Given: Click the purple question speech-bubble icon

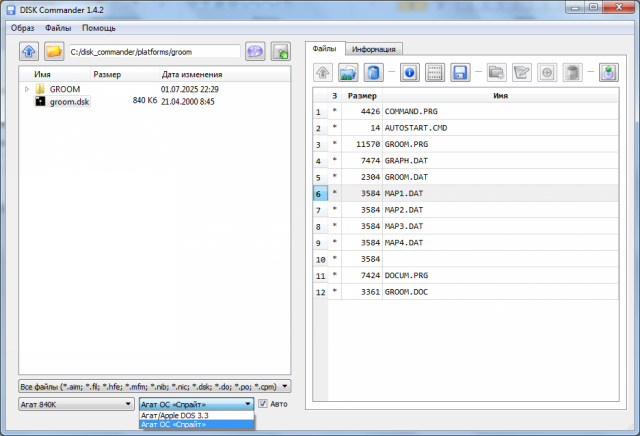Looking at the screenshot, I should (x=255, y=51).
